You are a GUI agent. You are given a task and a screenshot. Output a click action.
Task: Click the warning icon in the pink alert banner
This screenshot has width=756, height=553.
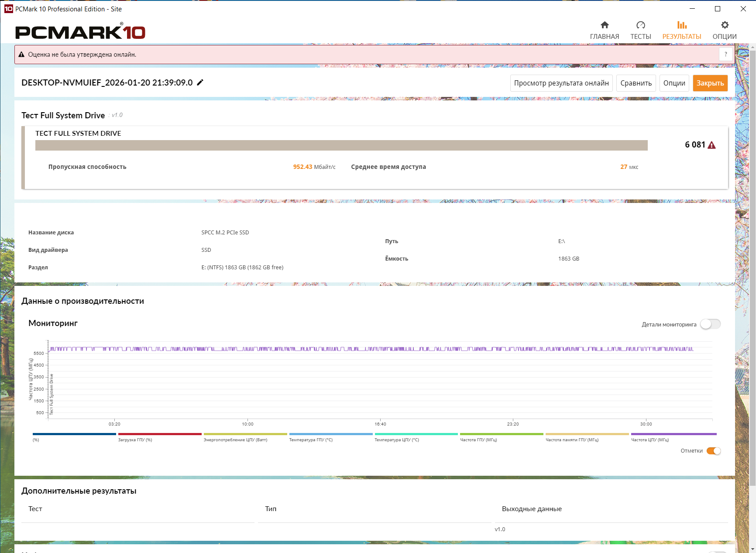21,55
